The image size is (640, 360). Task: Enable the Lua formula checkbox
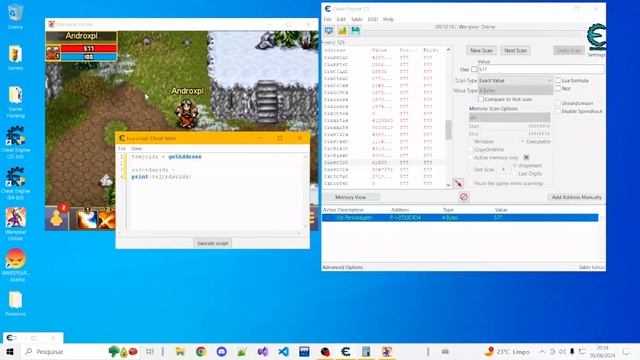pos(558,80)
